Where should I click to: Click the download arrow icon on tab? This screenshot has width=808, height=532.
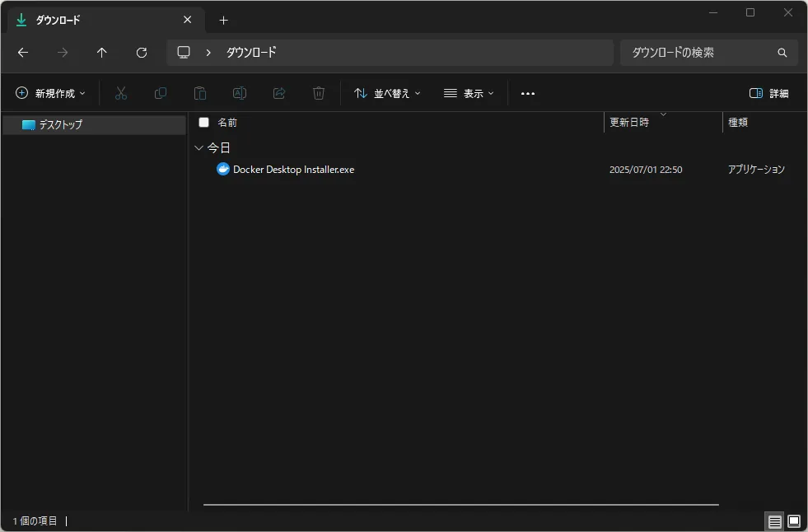(x=21, y=20)
